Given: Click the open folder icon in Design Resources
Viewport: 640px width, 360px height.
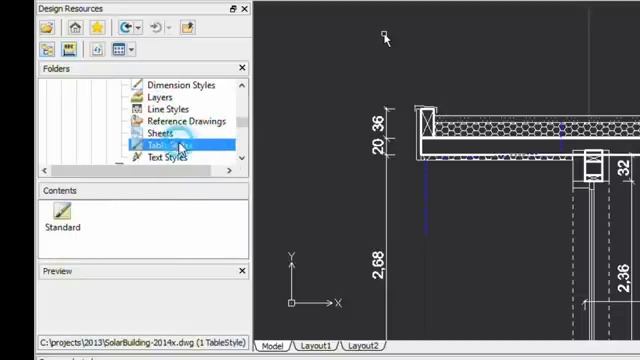Looking at the screenshot, I should [x=47, y=27].
